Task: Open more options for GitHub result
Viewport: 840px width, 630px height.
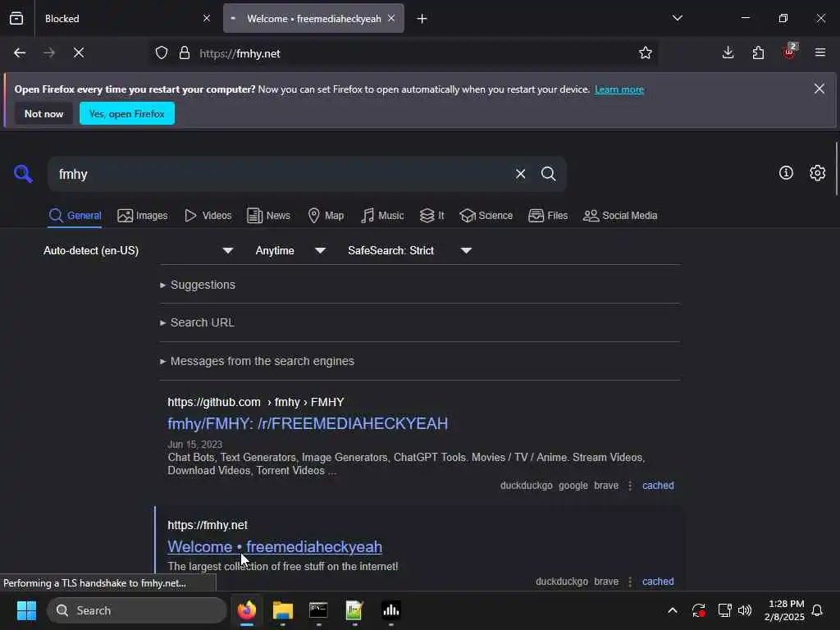Action: pos(630,486)
